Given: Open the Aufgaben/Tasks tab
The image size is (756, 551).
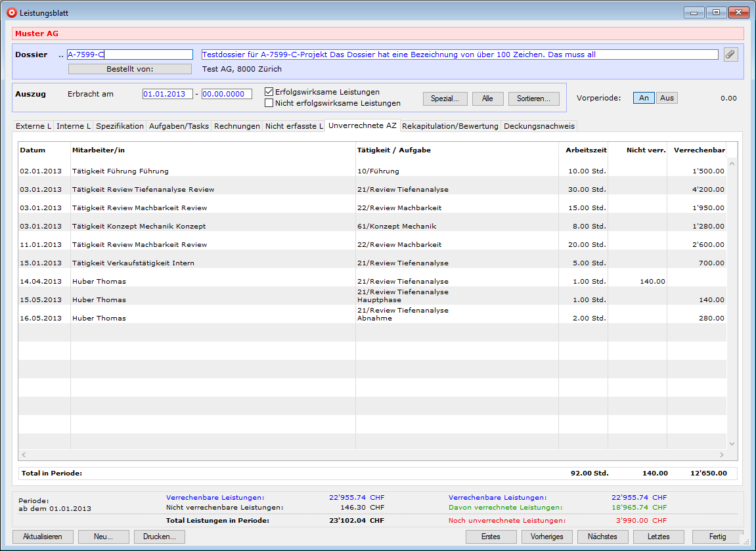Looking at the screenshot, I should tap(179, 126).
